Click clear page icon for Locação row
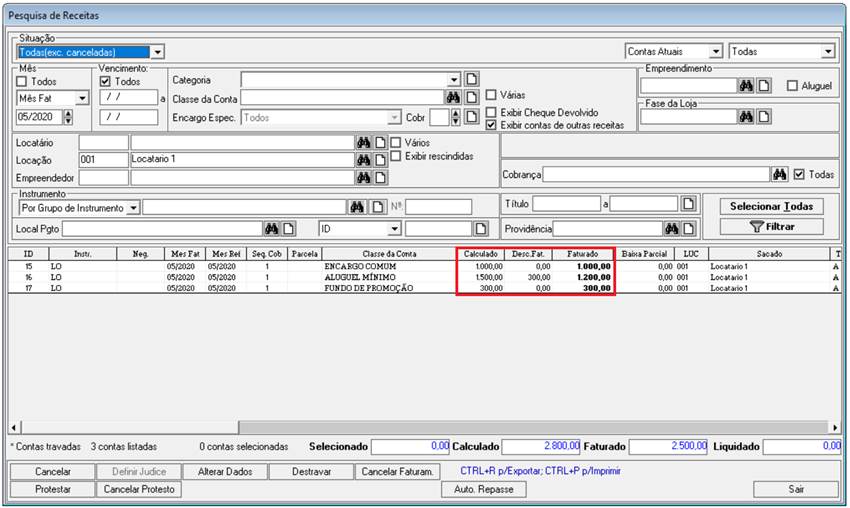The width and height of the screenshot is (850, 508). tap(381, 160)
